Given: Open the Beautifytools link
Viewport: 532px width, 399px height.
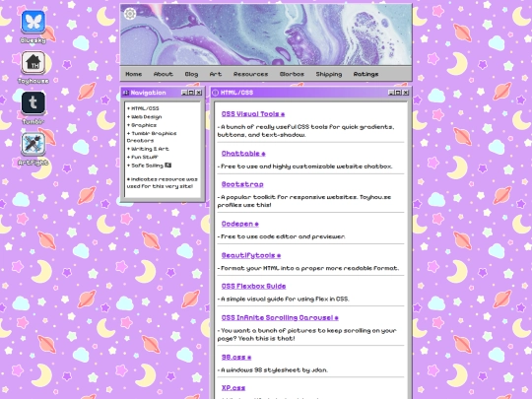Looking at the screenshot, I should click(x=251, y=255).
